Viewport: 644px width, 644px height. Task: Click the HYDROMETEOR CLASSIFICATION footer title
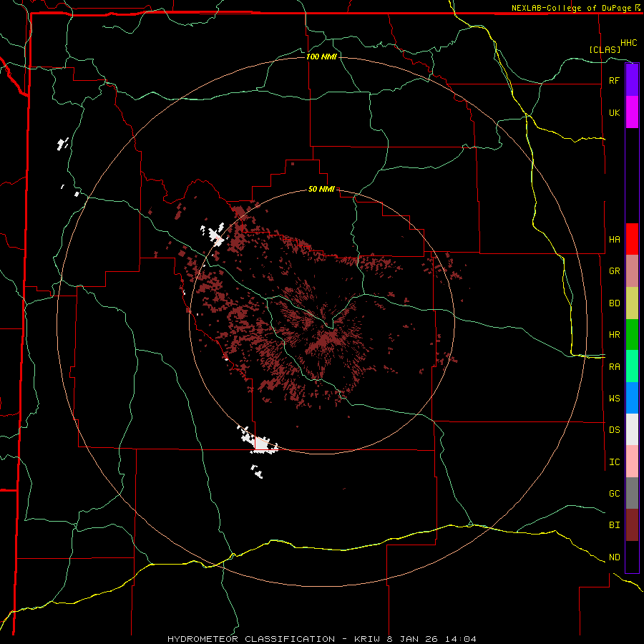click(251, 639)
